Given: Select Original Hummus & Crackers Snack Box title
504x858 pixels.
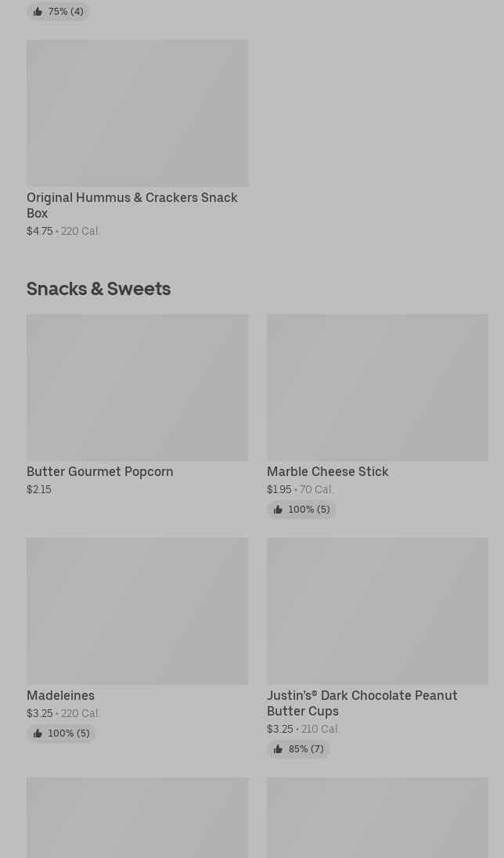Looking at the screenshot, I should pyautogui.click(x=131, y=205).
